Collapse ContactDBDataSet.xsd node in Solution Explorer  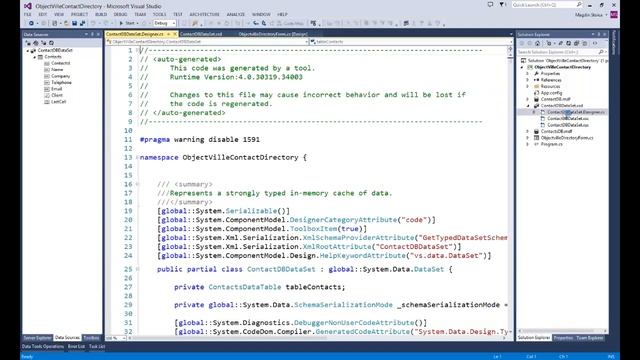[x=528, y=106]
